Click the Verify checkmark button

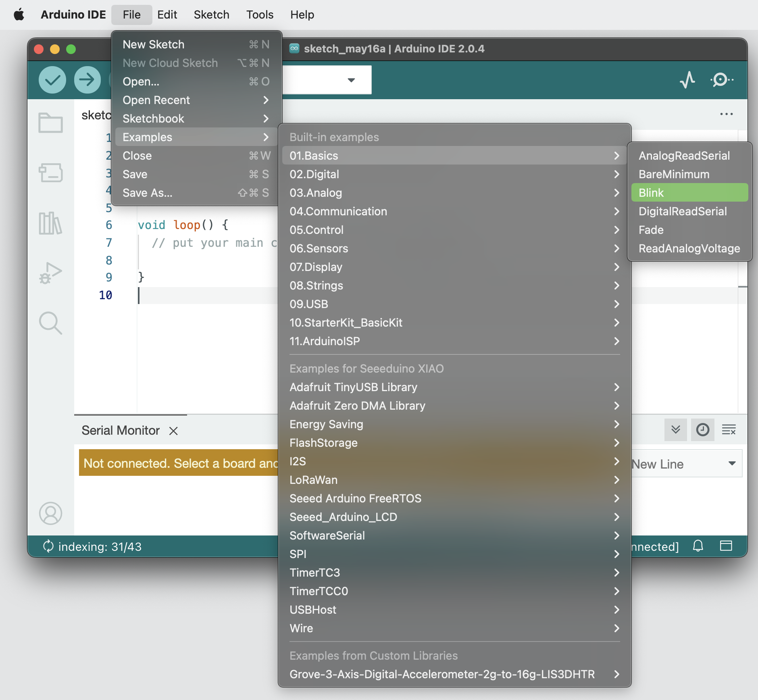(x=52, y=80)
